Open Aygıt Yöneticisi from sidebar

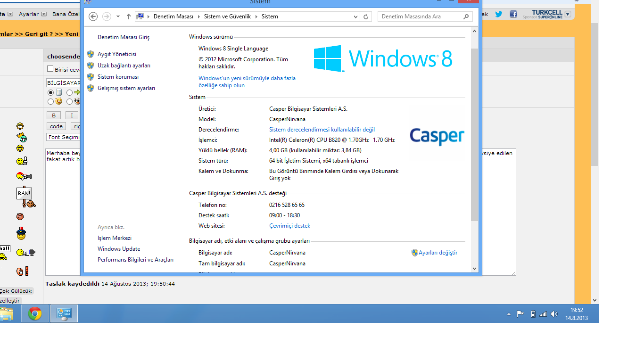116,54
